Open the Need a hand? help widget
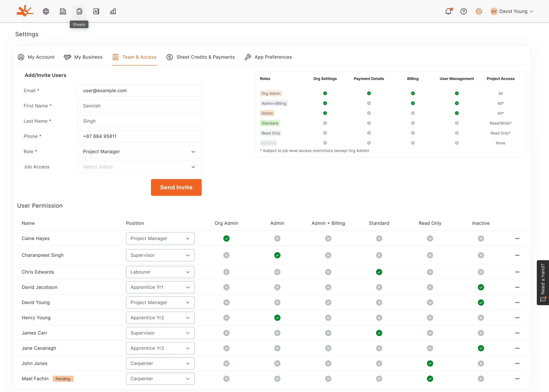The height and width of the screenshot is (392, 549). coord(543,283)
